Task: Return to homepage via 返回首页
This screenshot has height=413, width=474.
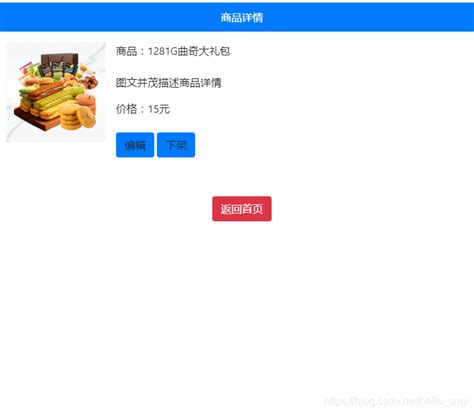Action: pyautogui.click(x=242, y=209)
